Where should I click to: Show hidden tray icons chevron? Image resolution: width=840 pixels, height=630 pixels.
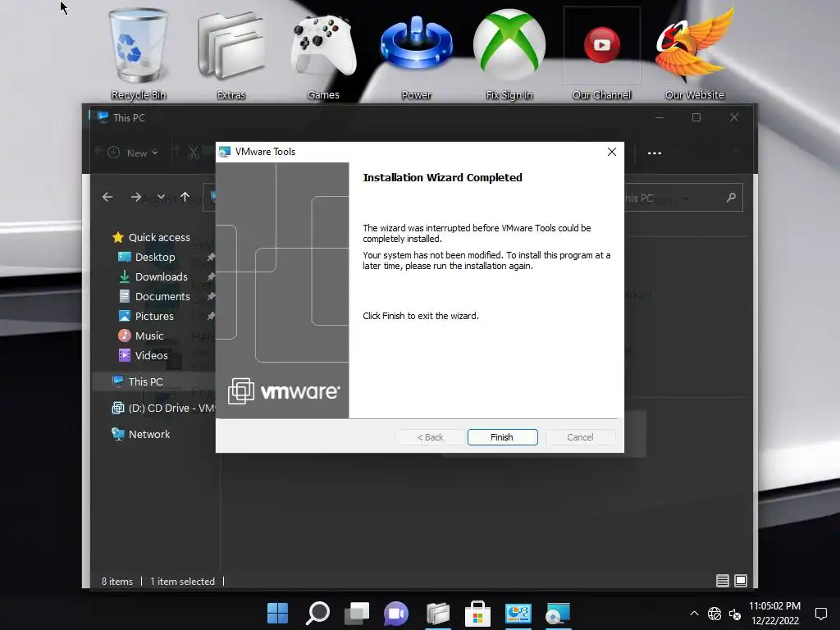click(694, 614)
